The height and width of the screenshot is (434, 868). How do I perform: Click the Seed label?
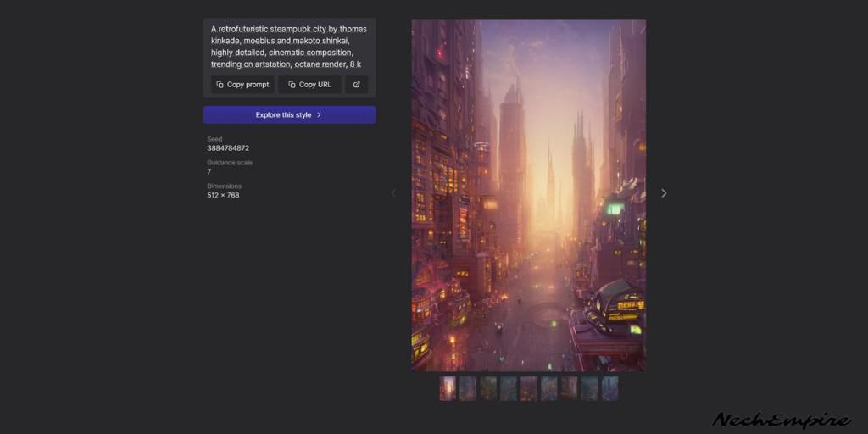214,140
